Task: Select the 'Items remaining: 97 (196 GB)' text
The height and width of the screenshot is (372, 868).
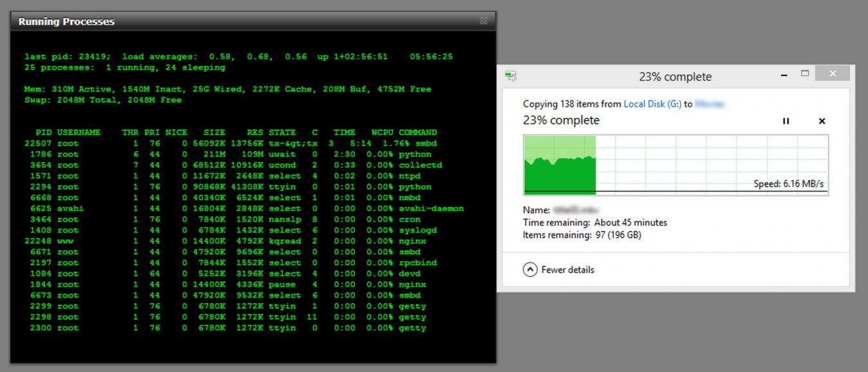Action: pos(582,235)
